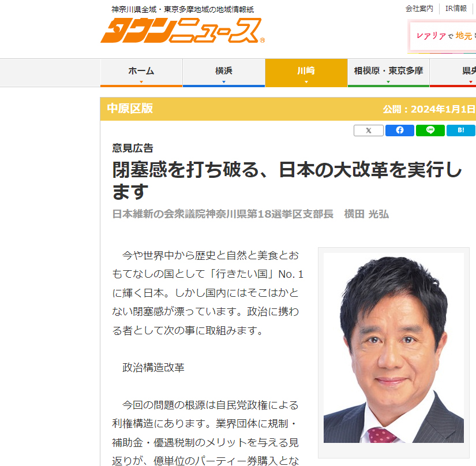This screenshot has width=476, height=466.
Task: Click the byline 日本維新の会衆議院神奈川県第18選挙区支部長
Action: [x=223, y=214]
